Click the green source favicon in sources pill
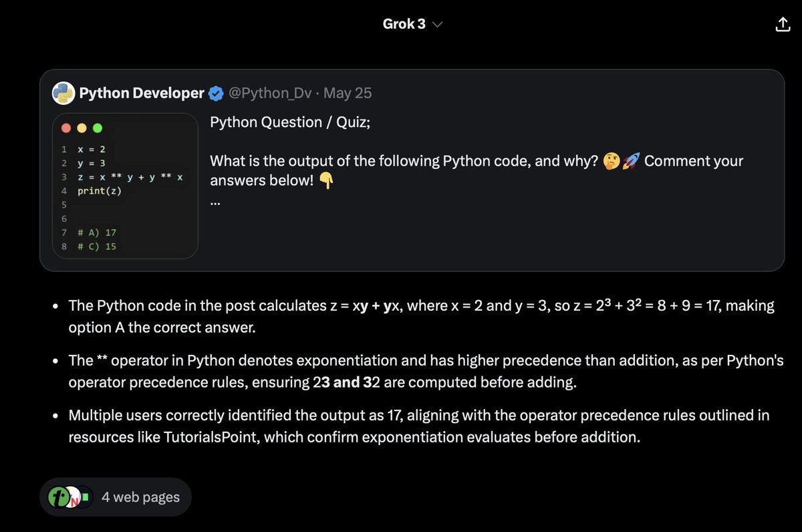The image size is (802, 532). point(58,497)
